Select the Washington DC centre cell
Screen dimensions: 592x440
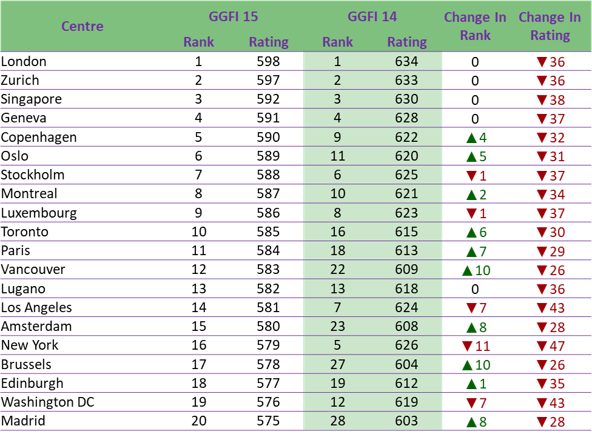[48, 402]
